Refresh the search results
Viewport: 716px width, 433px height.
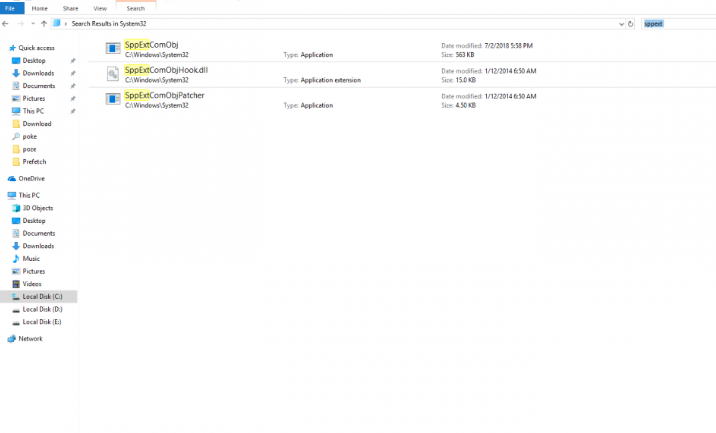[631, 24]
